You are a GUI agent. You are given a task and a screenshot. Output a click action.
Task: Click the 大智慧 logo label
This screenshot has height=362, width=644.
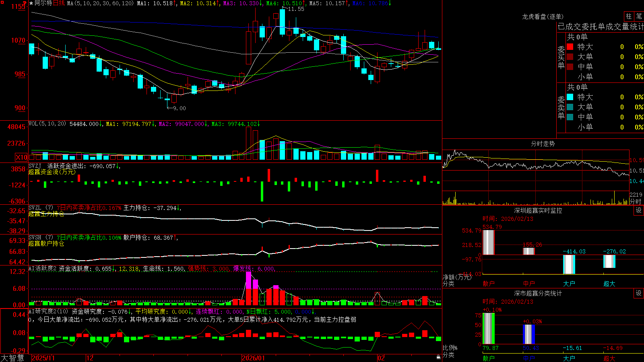click(12, 358)
